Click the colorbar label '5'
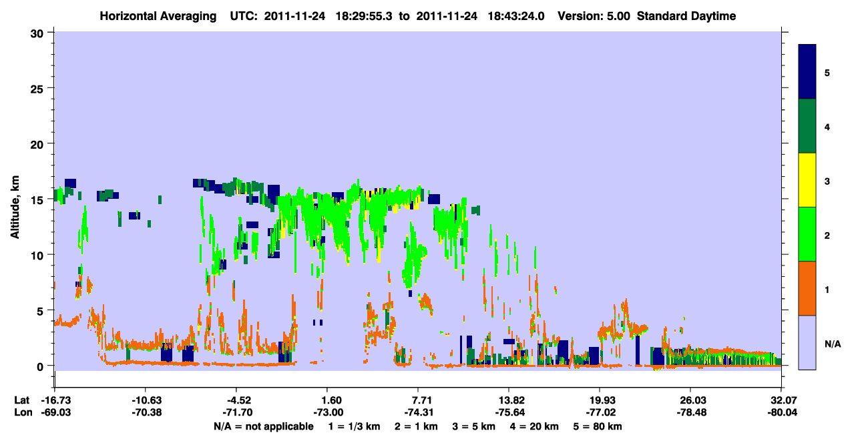 pyautogui.click(x=827, y=72)
